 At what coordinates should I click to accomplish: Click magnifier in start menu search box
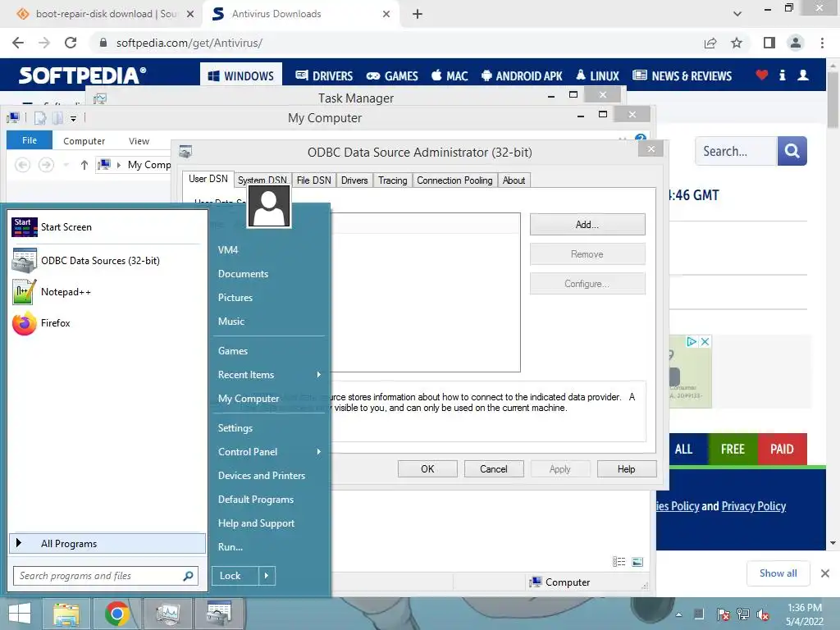(188, 576)
